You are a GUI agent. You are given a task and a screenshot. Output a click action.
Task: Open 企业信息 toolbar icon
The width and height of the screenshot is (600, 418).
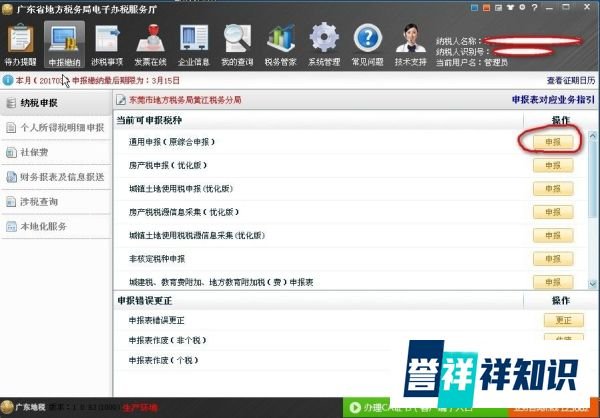point(194,44)
